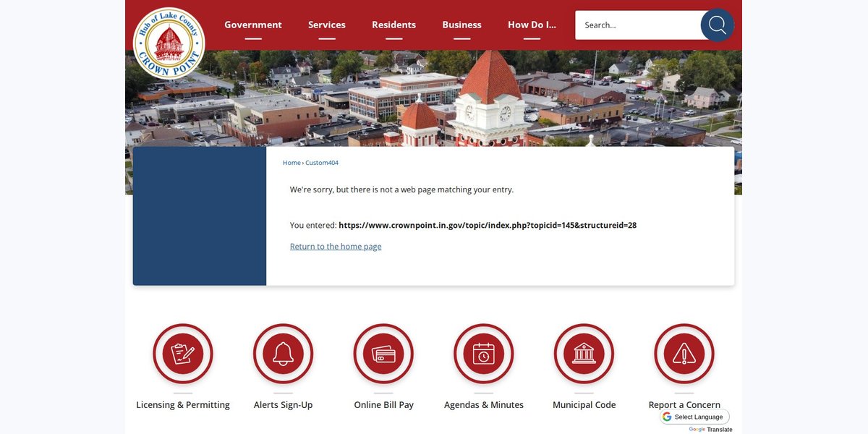
Task: Open the Government menu
Action: coord(253,25)
